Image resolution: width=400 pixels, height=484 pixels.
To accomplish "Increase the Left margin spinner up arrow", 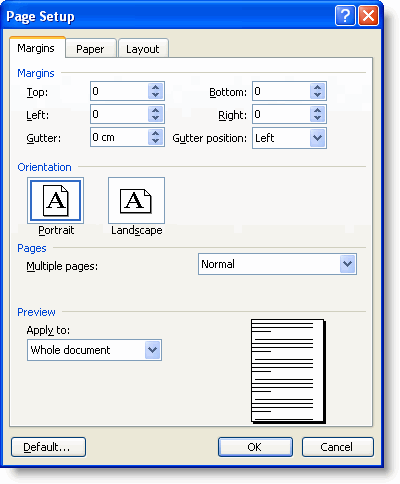I will coord(155,110).
